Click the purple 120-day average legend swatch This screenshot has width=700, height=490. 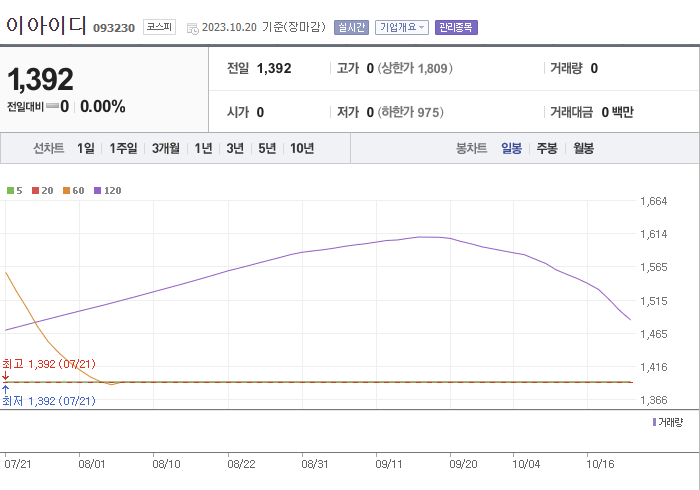tap(97, 191)
